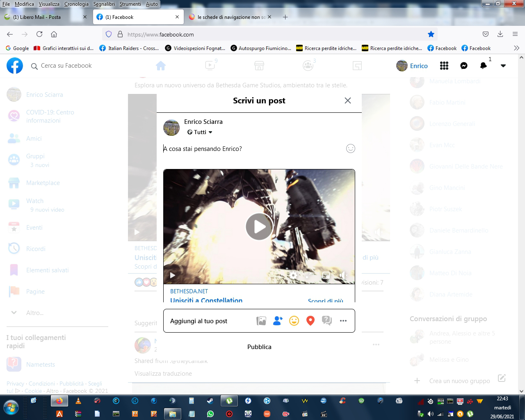
Task: Click the Cerca su Facebook search box
Action: (62, 66)
